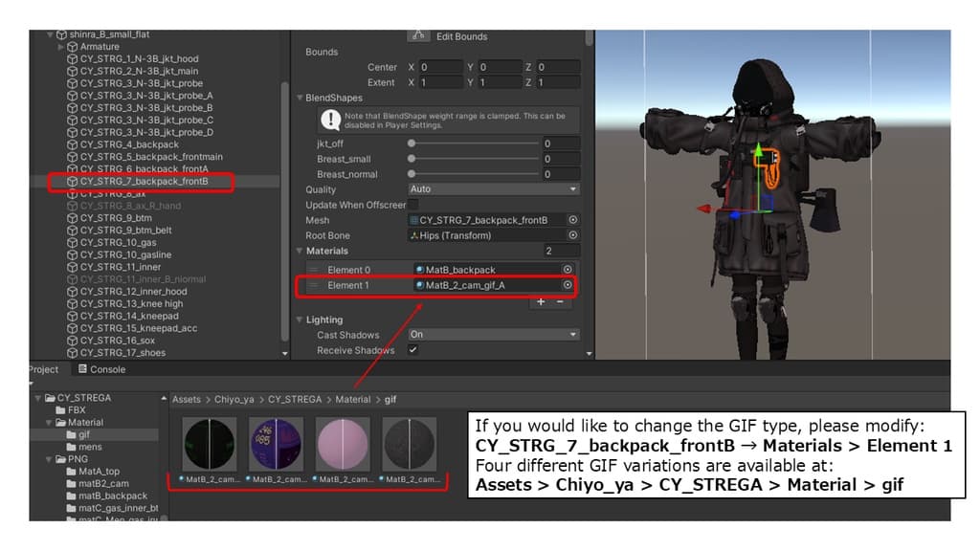Collapse the Materials section
This screenshot has width=980, height=551.
click(x=300, y=252)
